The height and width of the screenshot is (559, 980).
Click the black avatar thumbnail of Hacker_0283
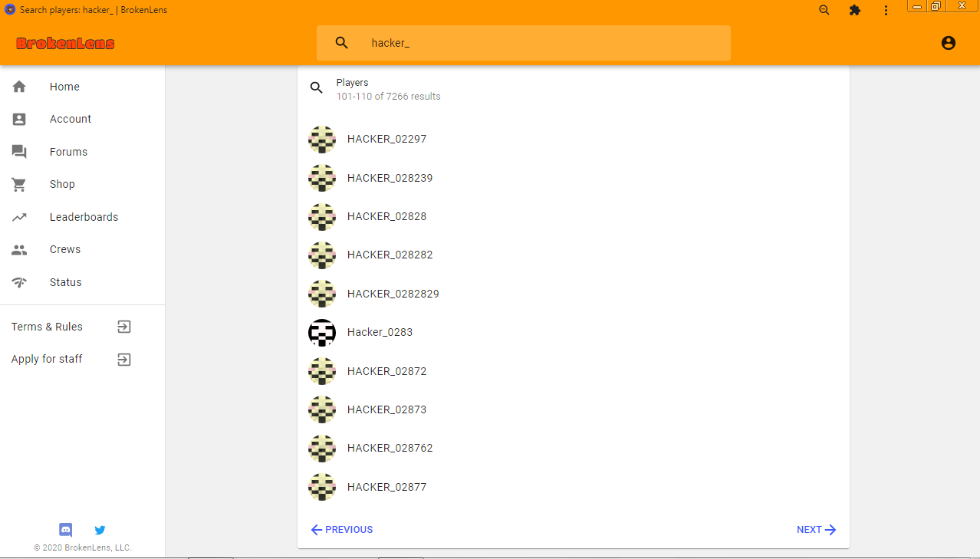322,332
